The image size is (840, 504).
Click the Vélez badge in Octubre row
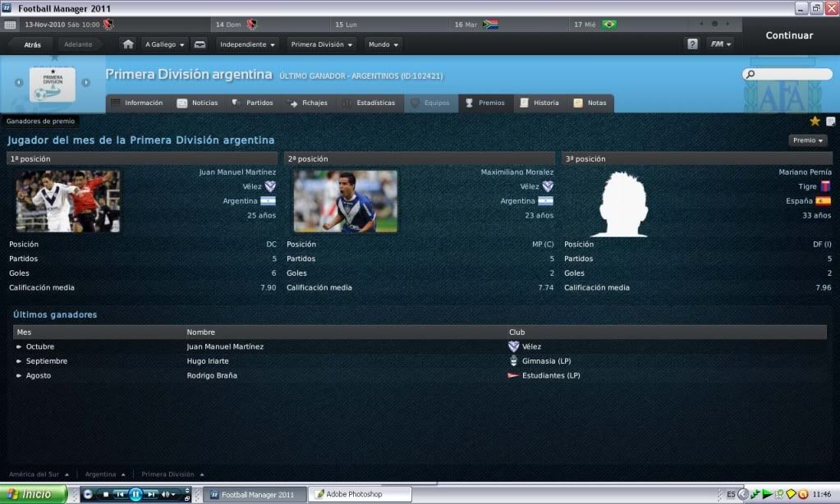tap(513, 346)
